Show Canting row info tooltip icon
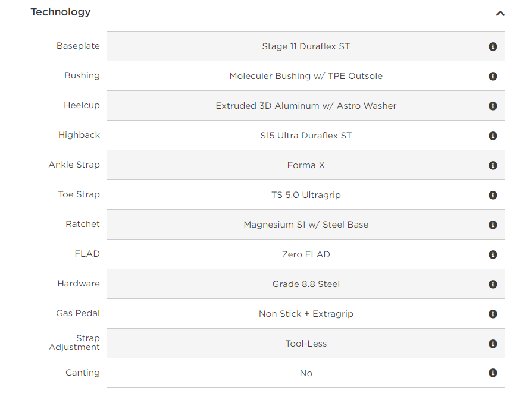Image resolution: width=532 pixels, height=400 pixels. point(493,373)
